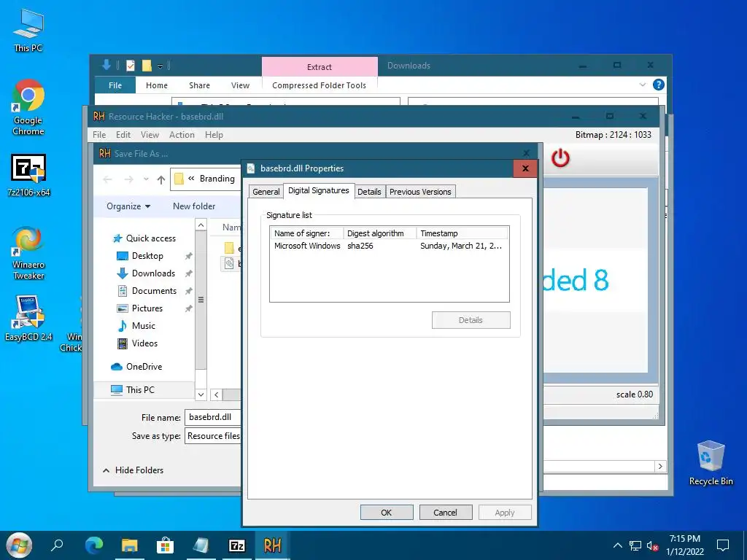Open Organize dropdown menu

[x=128, y=206]
